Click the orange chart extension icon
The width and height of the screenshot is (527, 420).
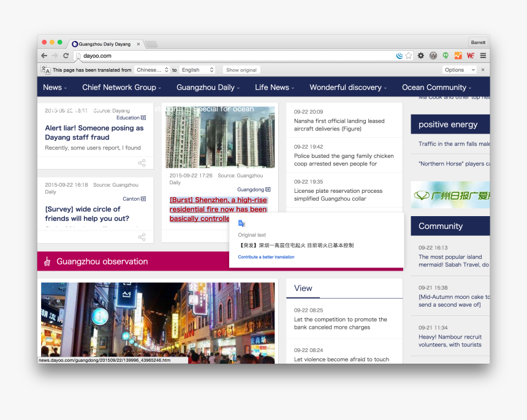point(458,56)
